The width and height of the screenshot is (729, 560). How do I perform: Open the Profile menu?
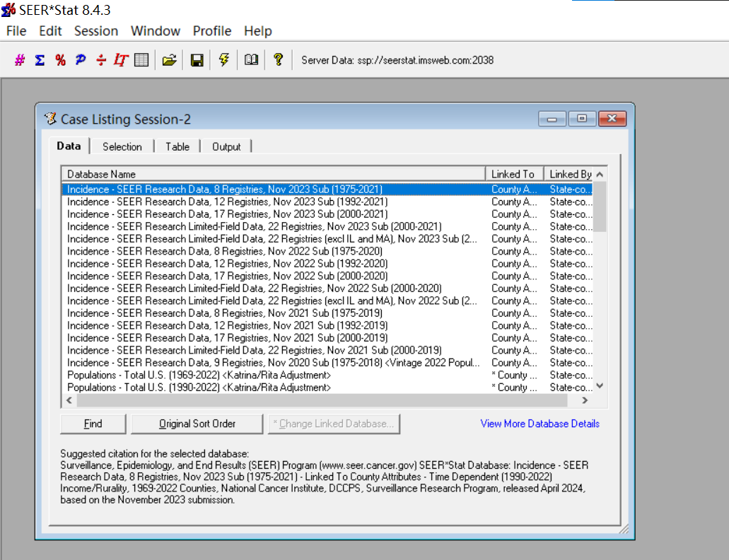click(212, 31)
